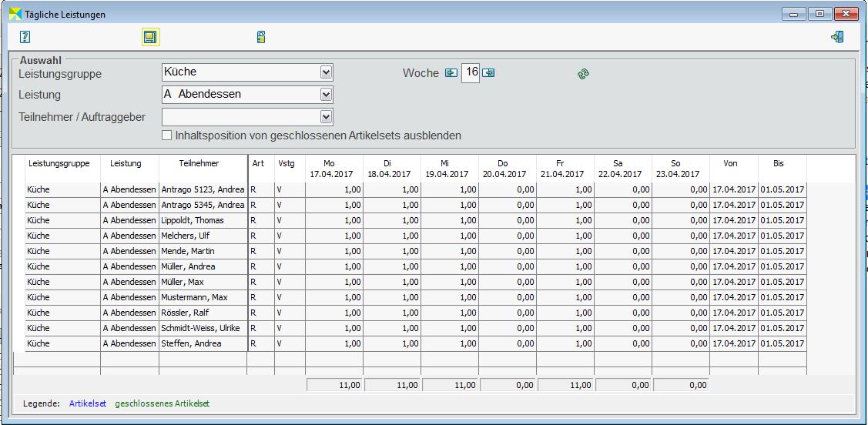This screenshot has width=868, height=425.
Task: Click the save disk icon in the toolbar
Action: [x=151, y=37]
